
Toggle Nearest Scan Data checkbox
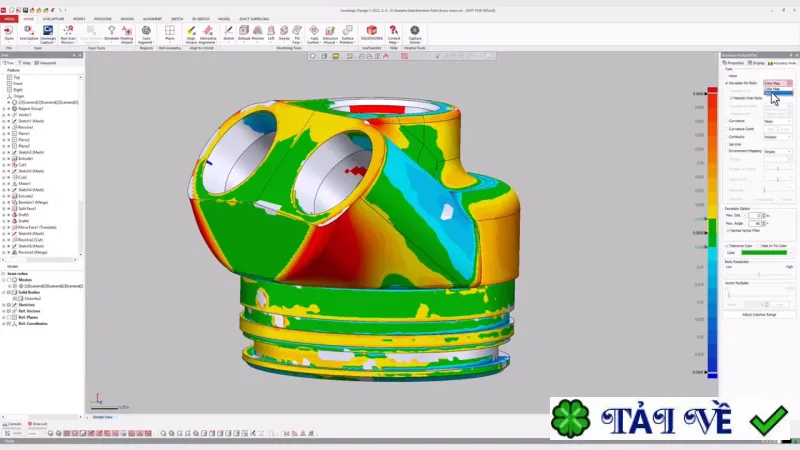click(x=731, y=98)
